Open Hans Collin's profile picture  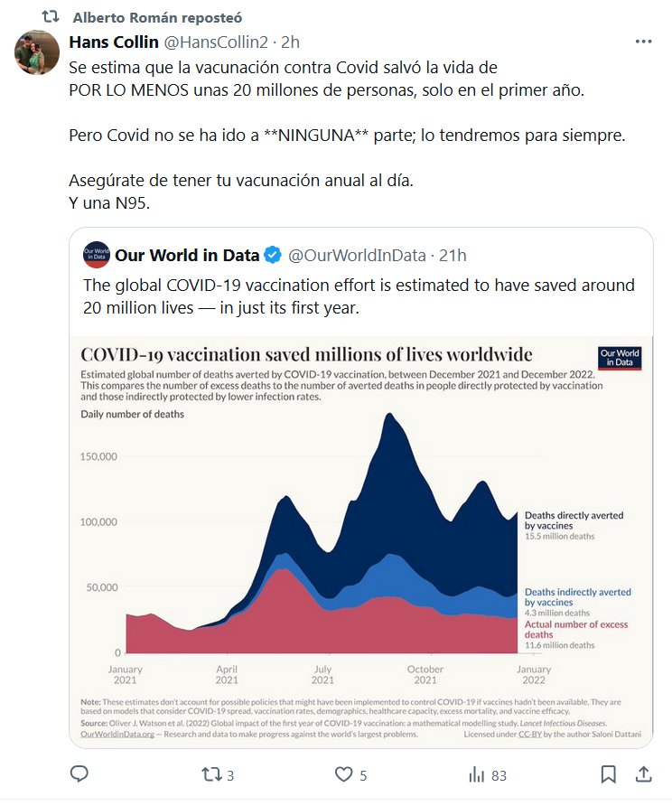pos(37,52)
